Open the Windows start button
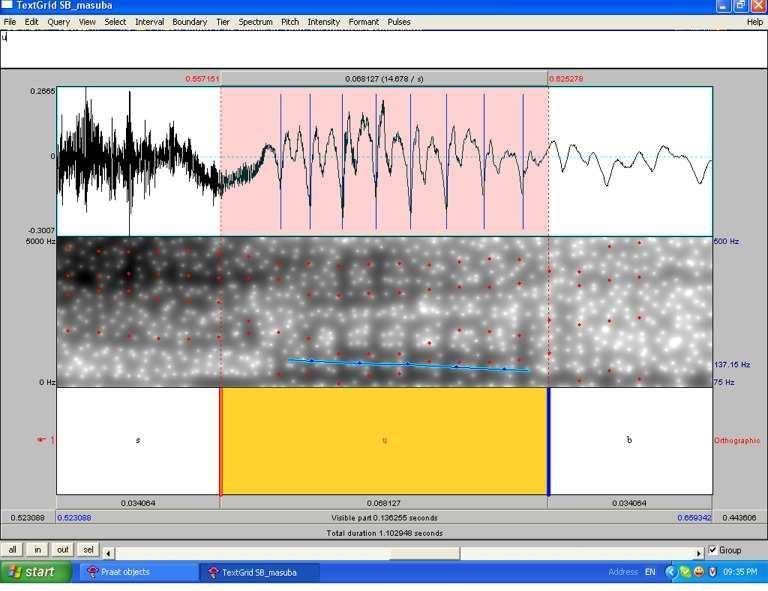The image size is (768, 591). [35, 571]
